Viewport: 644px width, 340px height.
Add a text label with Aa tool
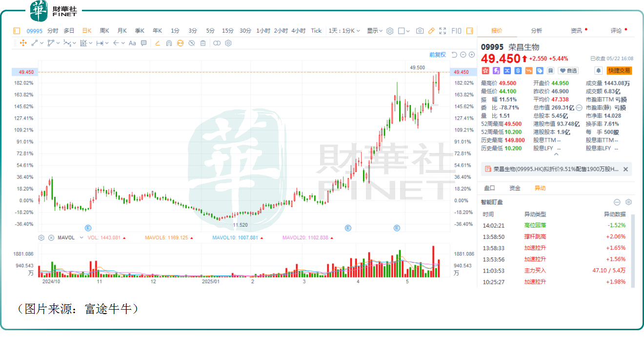click(x=132, y=43)
